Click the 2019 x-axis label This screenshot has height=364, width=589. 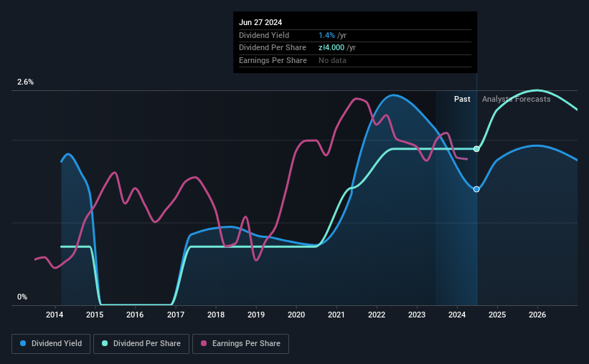[256, 315]
